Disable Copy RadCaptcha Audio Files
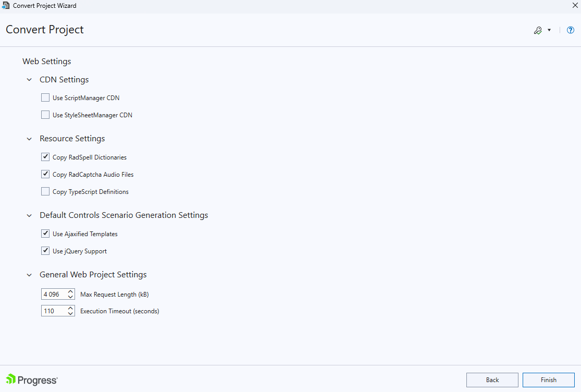The height and width of the screenshot is (392, 581). [45, 174]
